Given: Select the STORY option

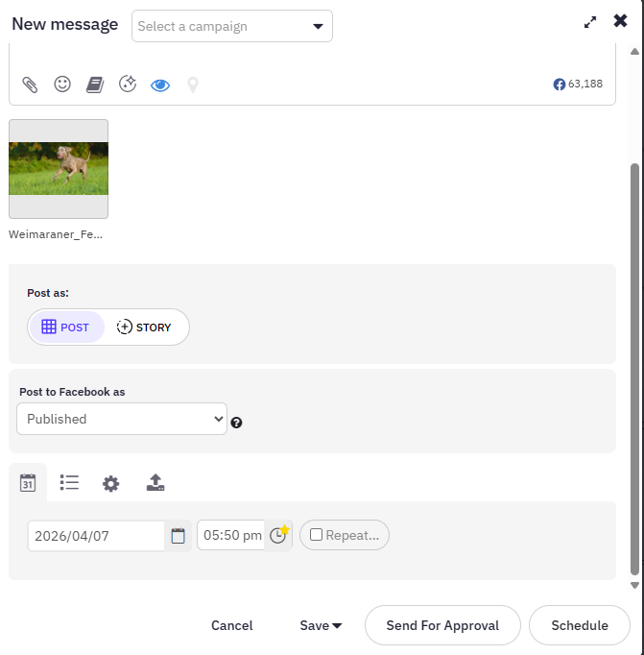Looking at the screenshot, I should 144,327.
